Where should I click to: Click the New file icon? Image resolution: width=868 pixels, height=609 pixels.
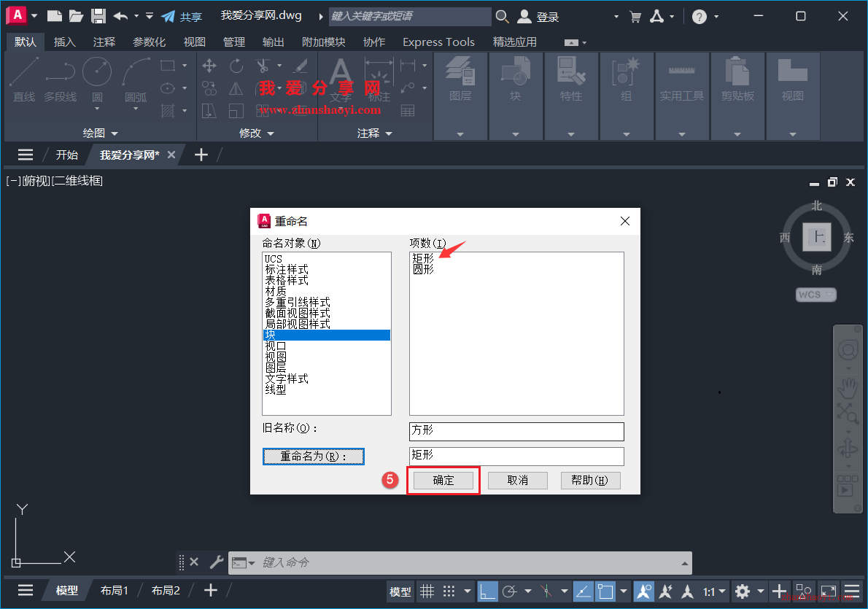54,16
